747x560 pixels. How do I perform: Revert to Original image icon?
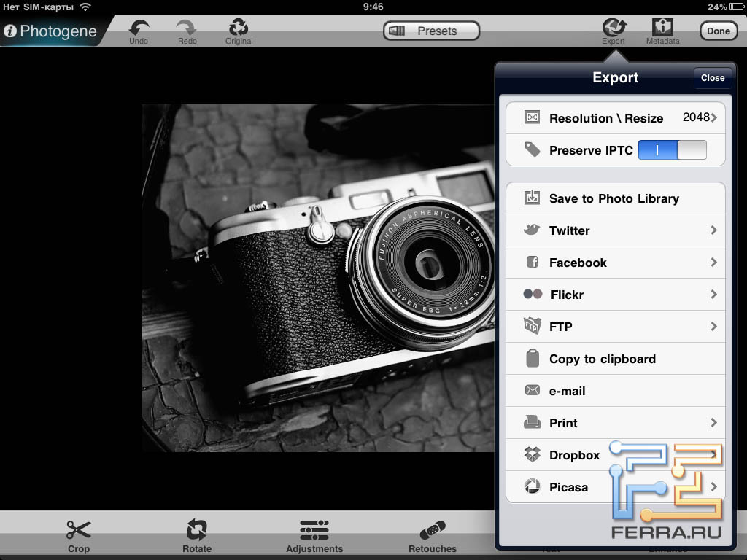coord(239,28)
